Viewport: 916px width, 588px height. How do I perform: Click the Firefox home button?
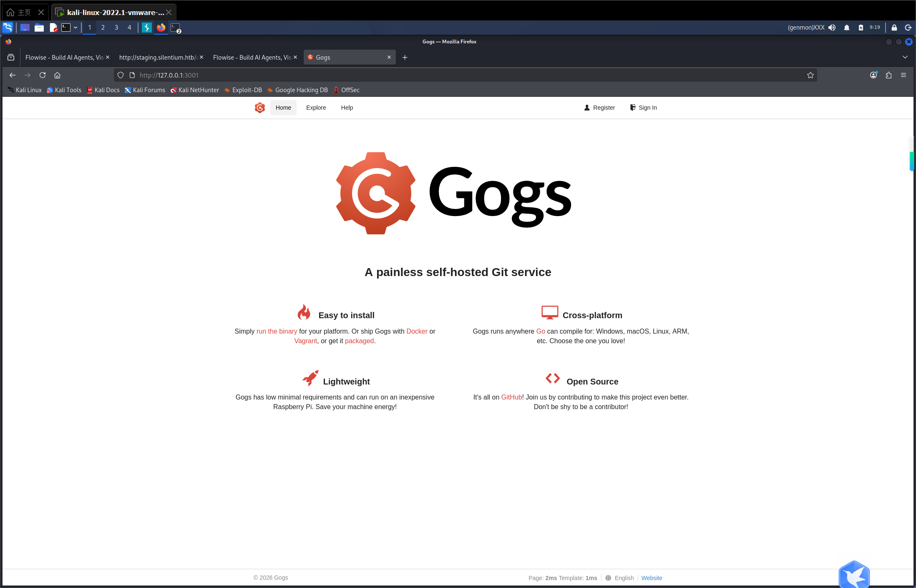pos(58,75)
